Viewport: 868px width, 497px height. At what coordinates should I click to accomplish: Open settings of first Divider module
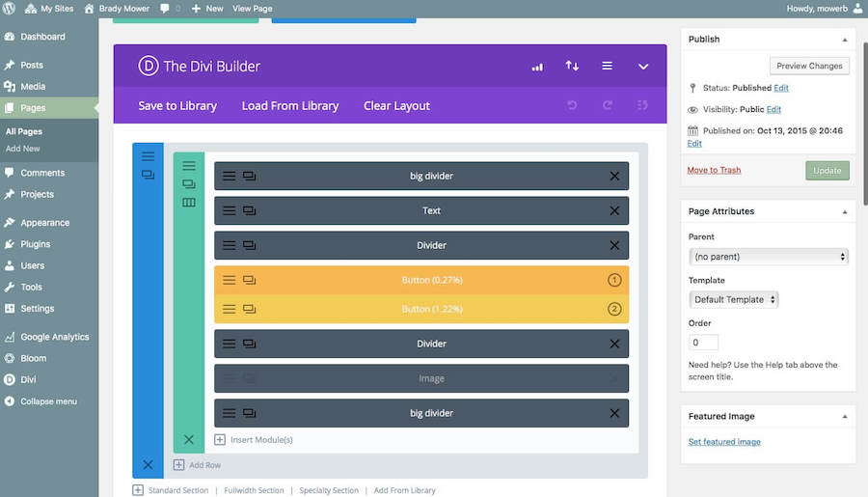230,245
